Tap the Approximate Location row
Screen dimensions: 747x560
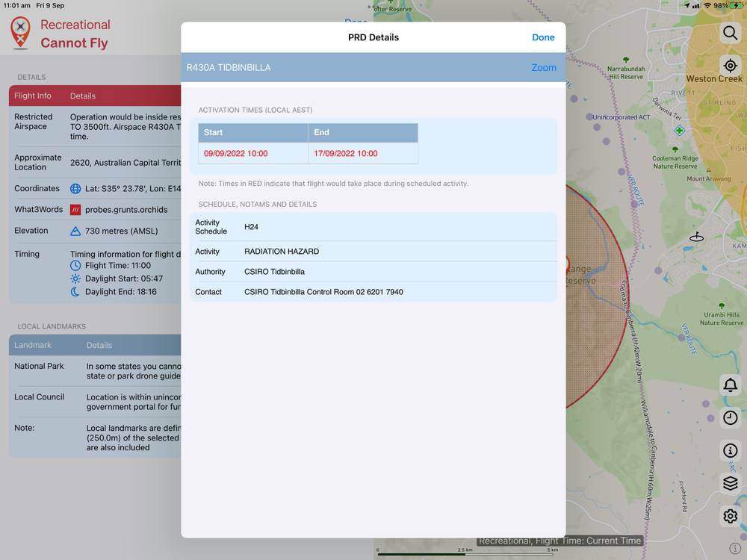96,162
